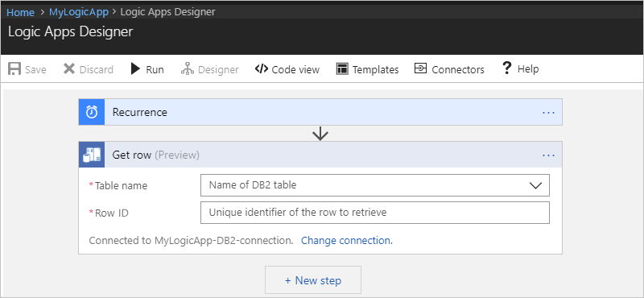Click the Templates layout icon

342,69
